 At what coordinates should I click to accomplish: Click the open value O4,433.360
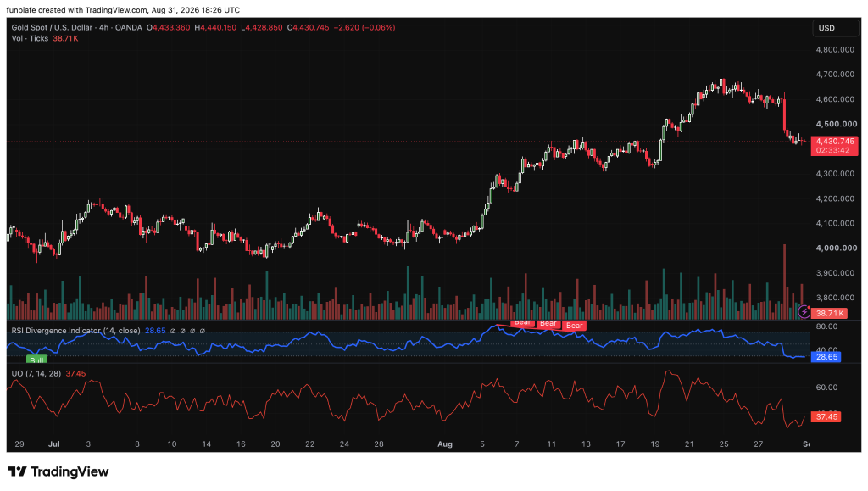pyautogui.click(x=169, y=27)
